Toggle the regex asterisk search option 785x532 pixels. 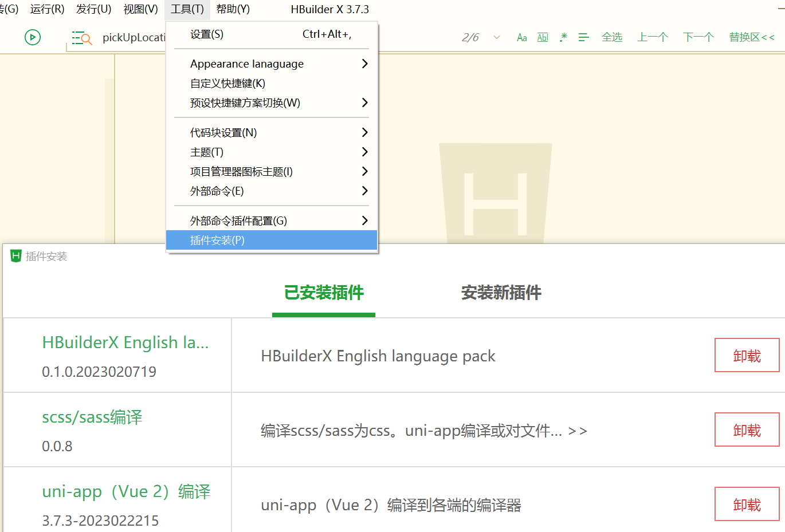tap(564, 38)
